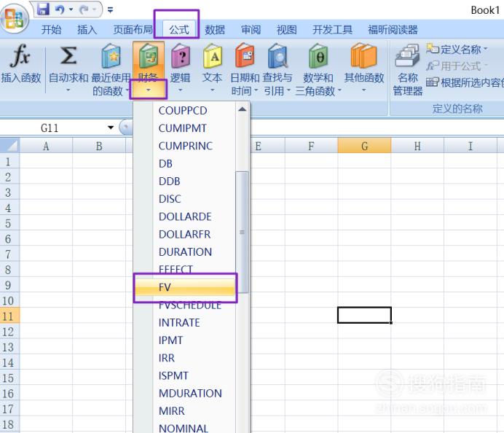Image resolution: width=504 pixels, height=433 pixels.
Task: Select the FV function
Action: click(185, 287)
